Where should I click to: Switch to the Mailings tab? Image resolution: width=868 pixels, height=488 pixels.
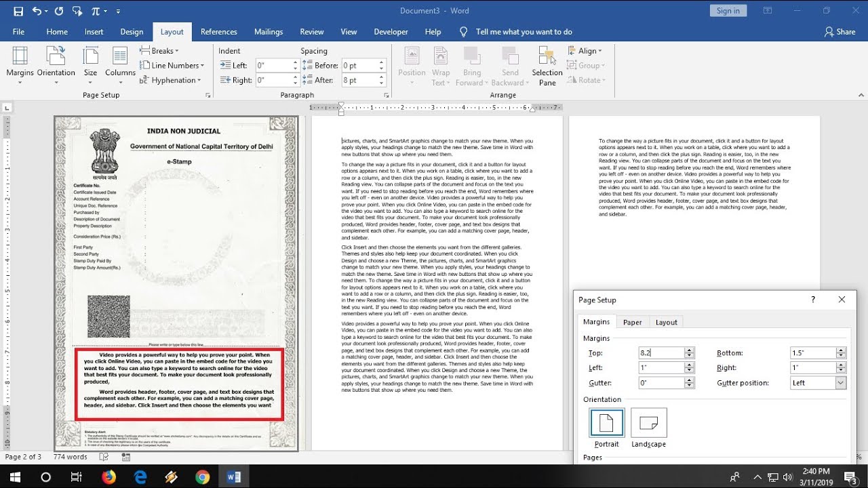click(269, 32)
